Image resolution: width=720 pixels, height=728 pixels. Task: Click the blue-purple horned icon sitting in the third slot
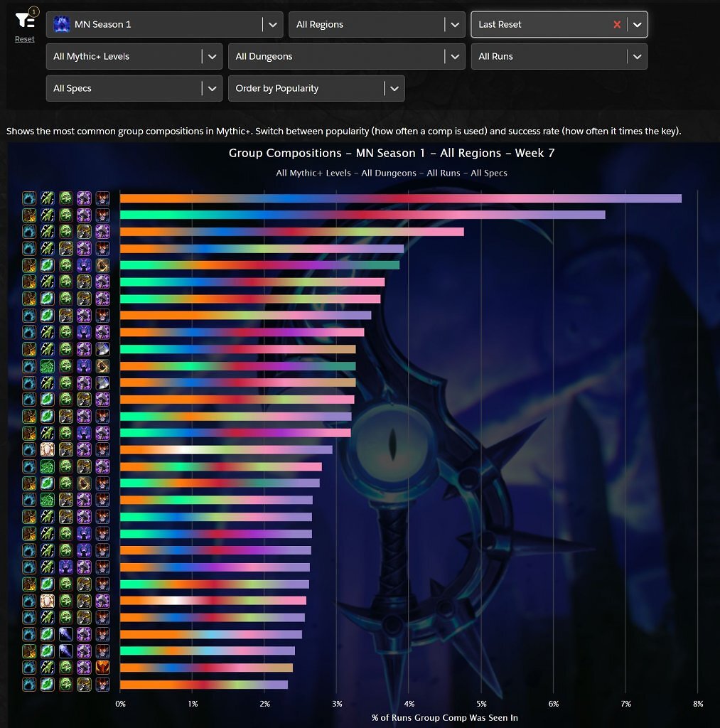pos(66,567)
